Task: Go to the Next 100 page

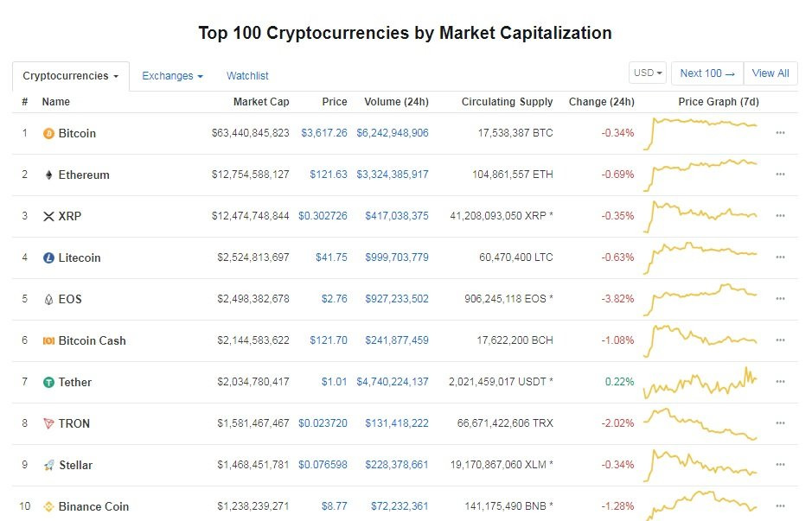Action: tap(707, 73)
